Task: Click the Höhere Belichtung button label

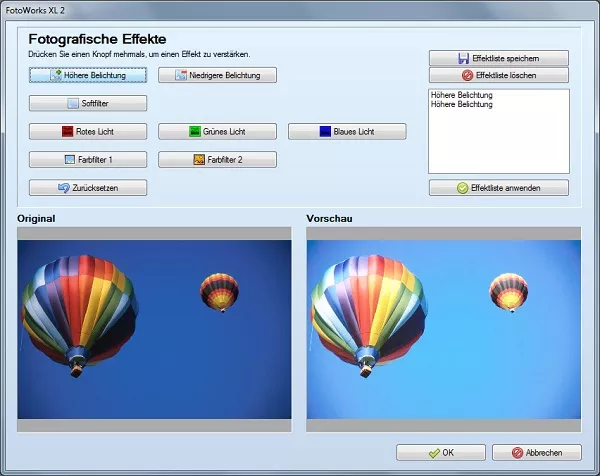Action: pos(95,75)
